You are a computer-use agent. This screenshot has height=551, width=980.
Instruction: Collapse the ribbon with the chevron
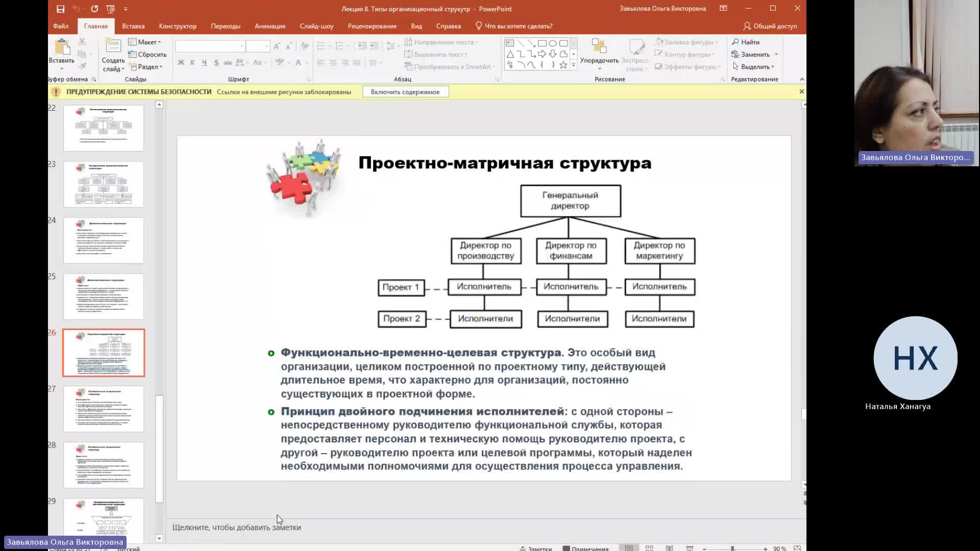tap(802, 79)
